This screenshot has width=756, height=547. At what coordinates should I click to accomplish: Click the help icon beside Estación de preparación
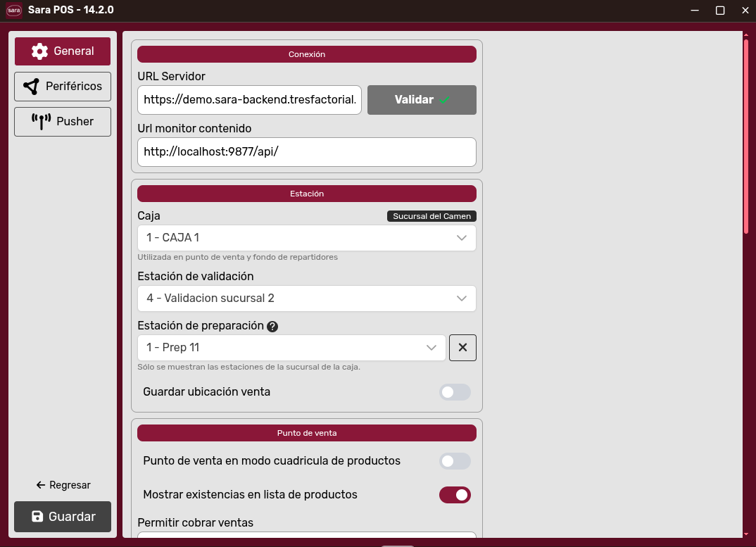[272, 327]
